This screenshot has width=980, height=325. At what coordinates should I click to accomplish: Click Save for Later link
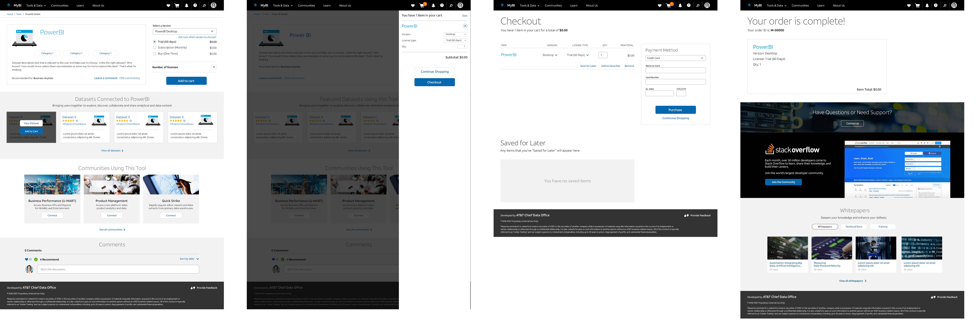(x=588, y=66)
